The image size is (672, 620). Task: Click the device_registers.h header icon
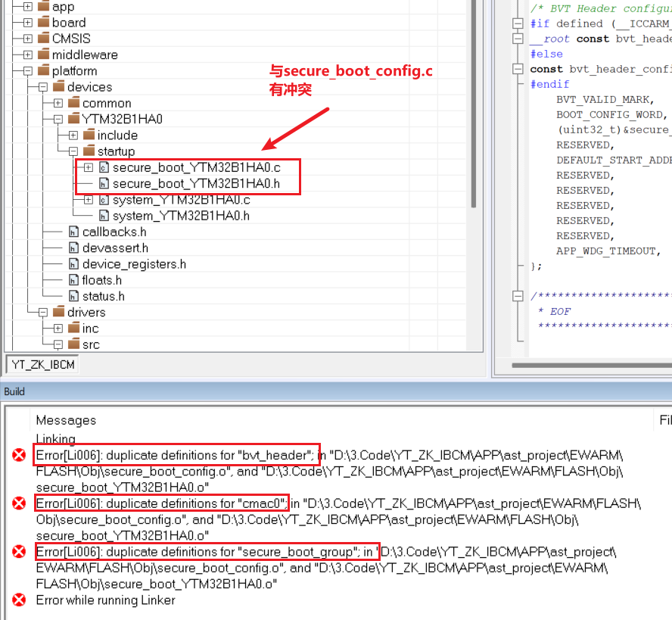point(73,264)
